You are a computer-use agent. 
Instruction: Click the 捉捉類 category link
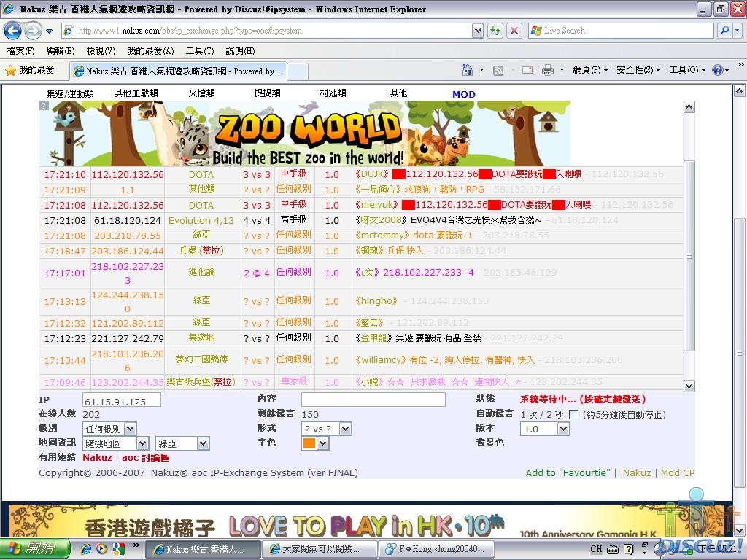[x=267, y=93]
